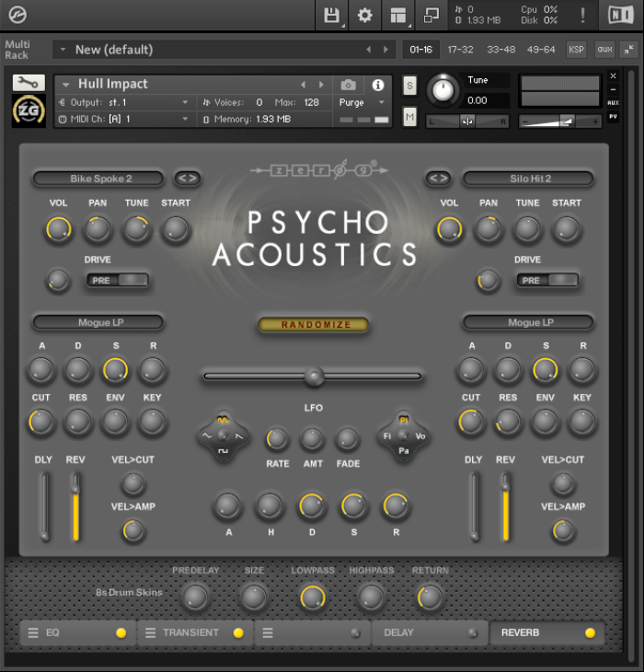This screenshot has height=672, width=644.
Task: Switch to rack page 01-16
Action: point(421,50)
